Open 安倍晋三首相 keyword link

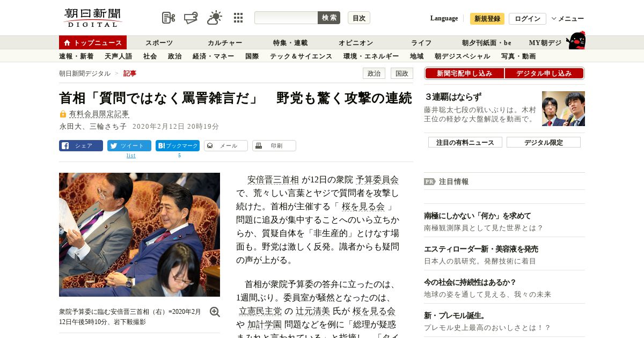273,180
